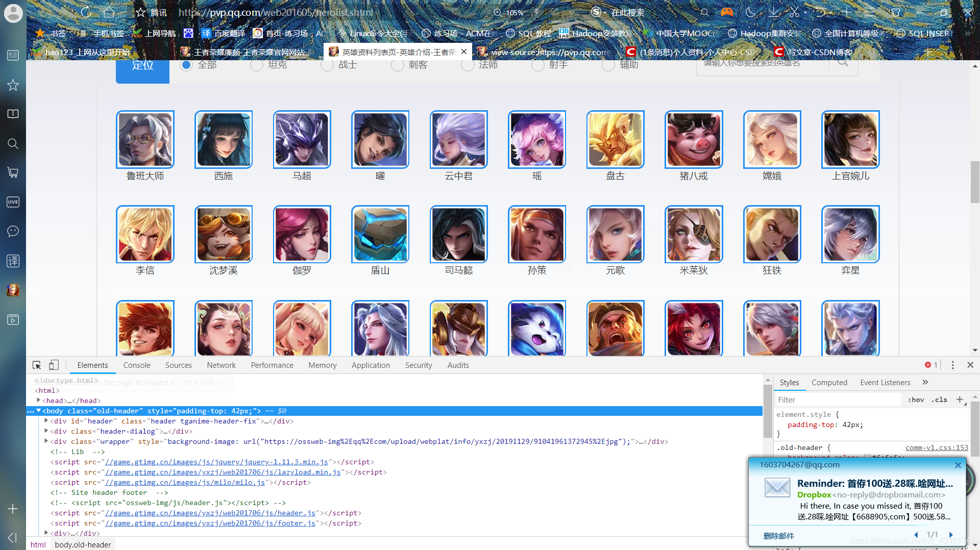Select the 刺客 radio button
The width and height of the screenshot is (980, 550).
coord(398,65)
